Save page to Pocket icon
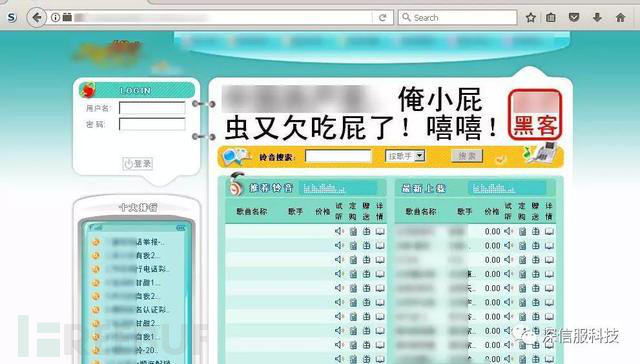Image resolution: width=640 pixels, height=364 pixels. coord(574,18)
